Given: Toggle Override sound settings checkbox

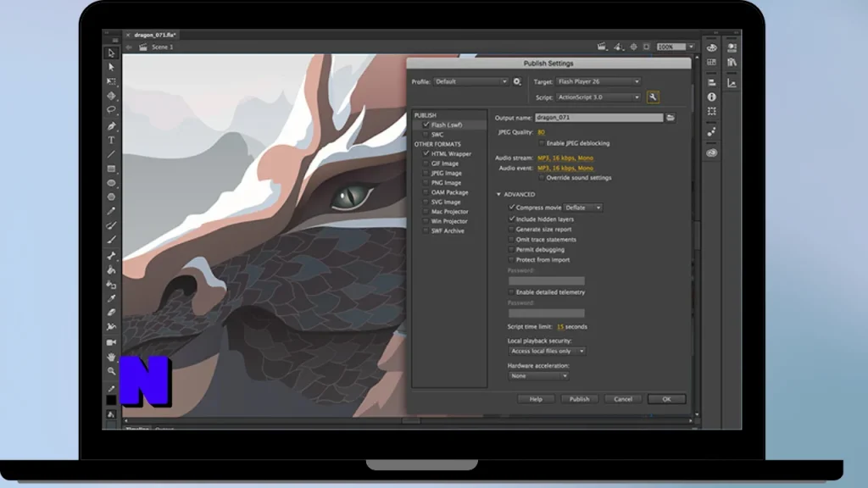Looking at the screenshot, I should pyautogui.click(x=542, y=178).
